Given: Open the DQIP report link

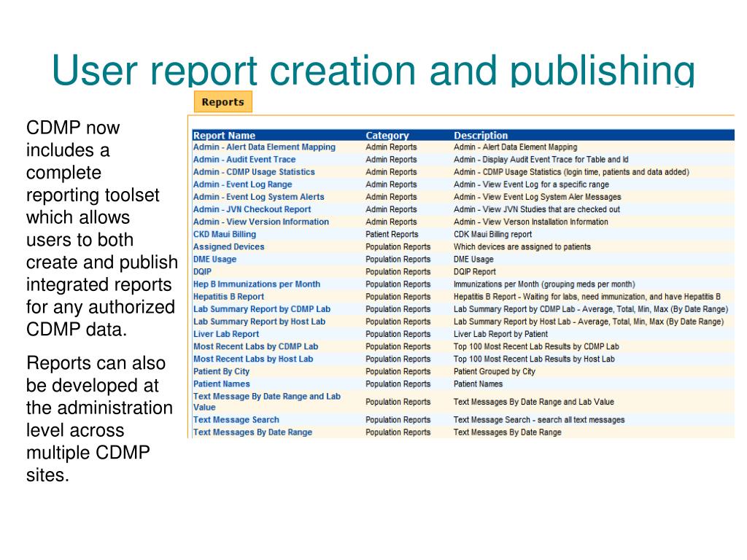Looking at the screenshot, I should coord(203,271).
